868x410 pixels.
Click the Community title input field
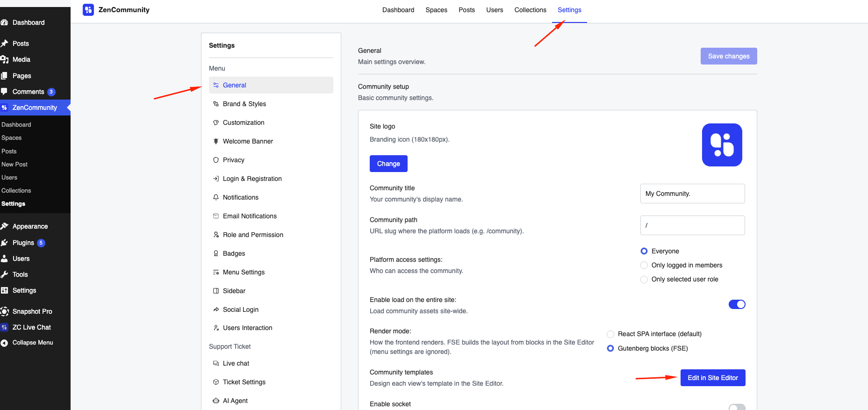(692, 194)
